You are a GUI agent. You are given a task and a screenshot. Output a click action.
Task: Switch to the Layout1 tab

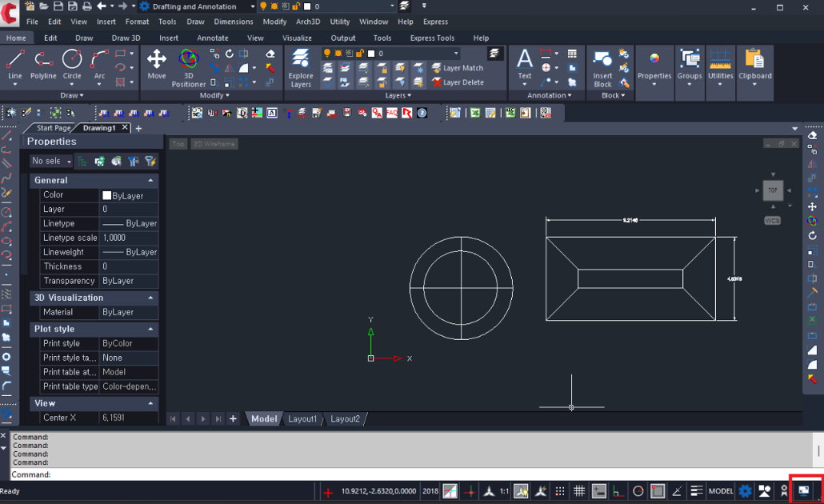point(302,419)
